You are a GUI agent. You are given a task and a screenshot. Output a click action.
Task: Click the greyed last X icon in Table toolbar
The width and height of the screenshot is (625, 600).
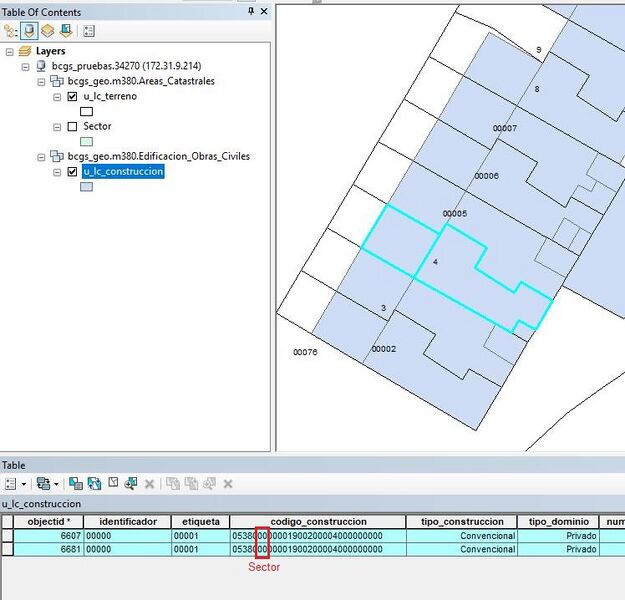click(228, 484)
